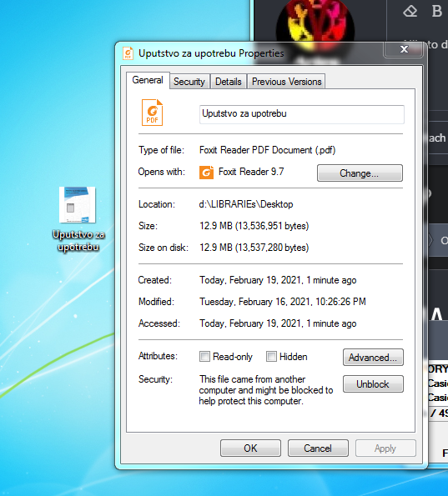Click the Change... button

(360, 173)
